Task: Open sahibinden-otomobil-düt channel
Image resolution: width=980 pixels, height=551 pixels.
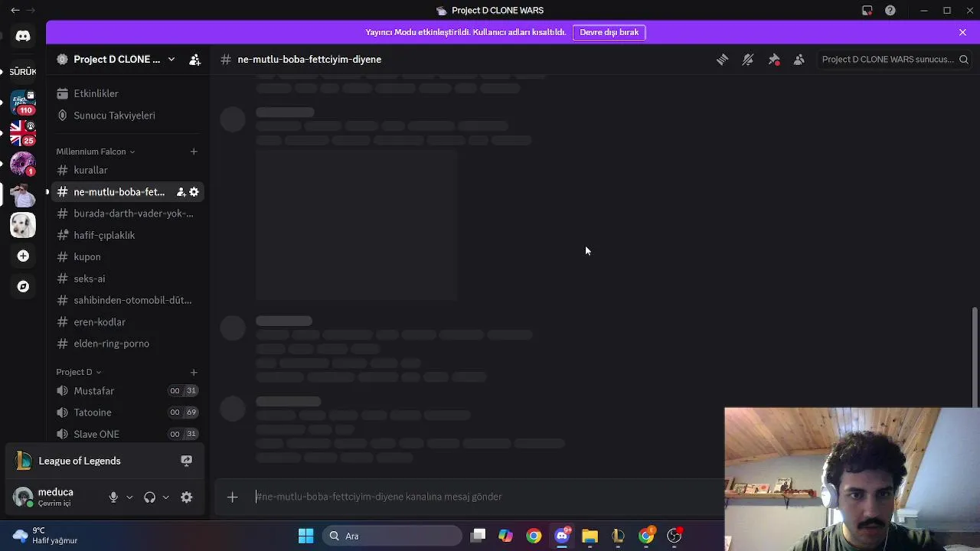Action: [x=127, y=300]
